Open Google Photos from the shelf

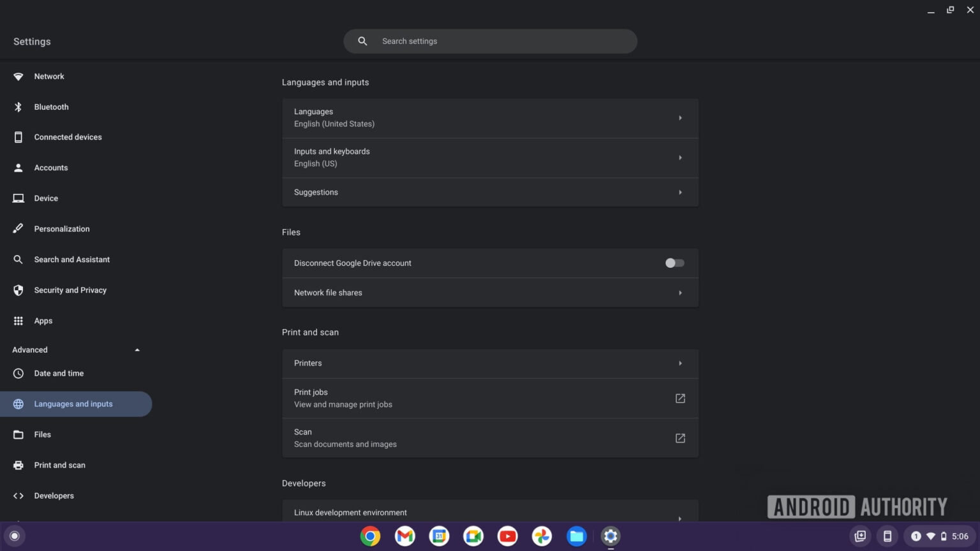coord(542,536)
